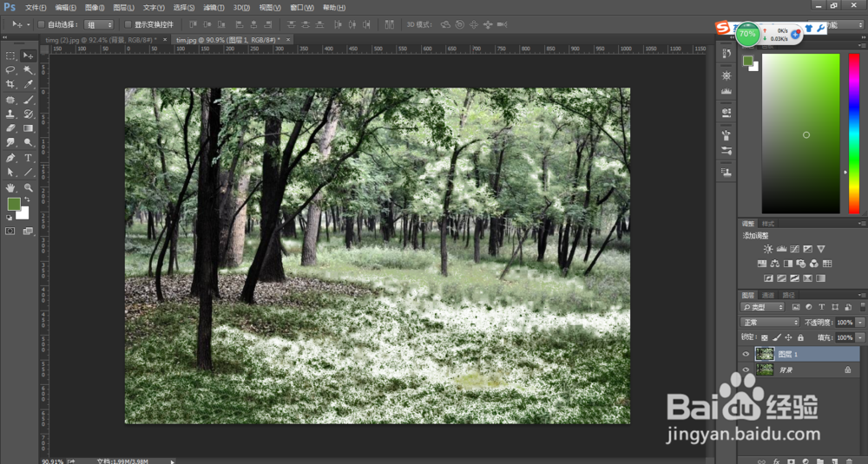The height and width of the screenshot is (464, 868).
Task: Add an Exposure adjustment
Action: (x=807, y=250)
